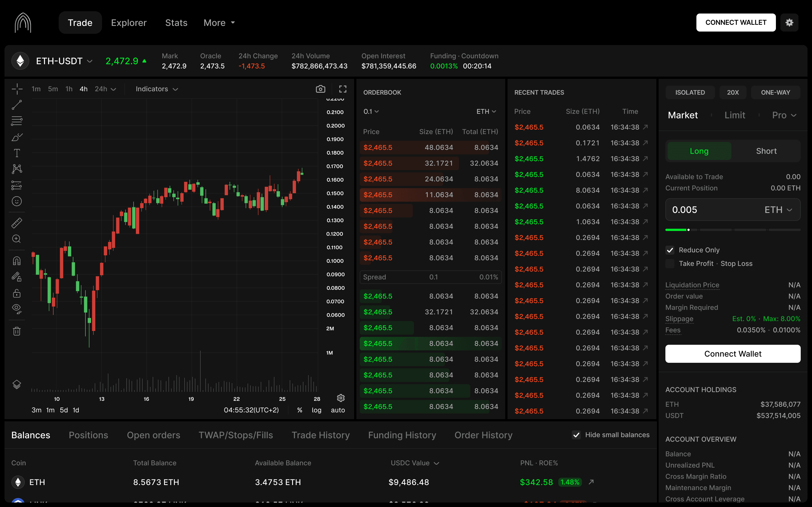Select the text annotation tool
The image size is (812, 507).
pyautogui.click(x=17, y=153)
